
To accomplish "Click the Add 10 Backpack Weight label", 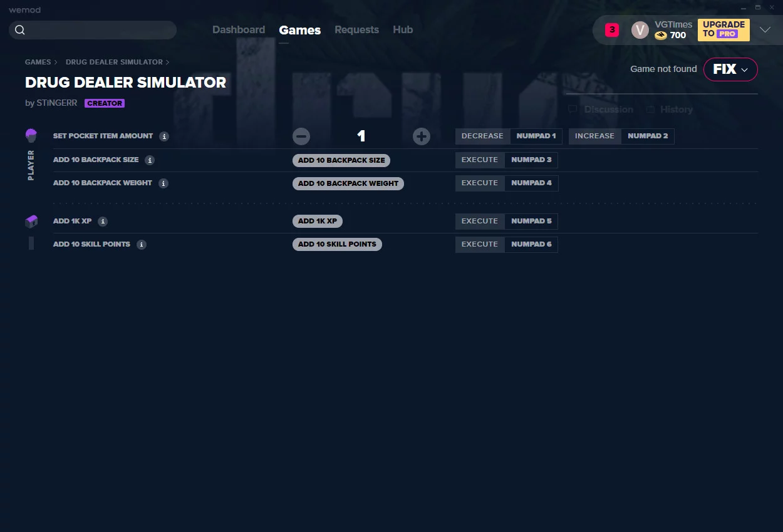I will 103,183.
